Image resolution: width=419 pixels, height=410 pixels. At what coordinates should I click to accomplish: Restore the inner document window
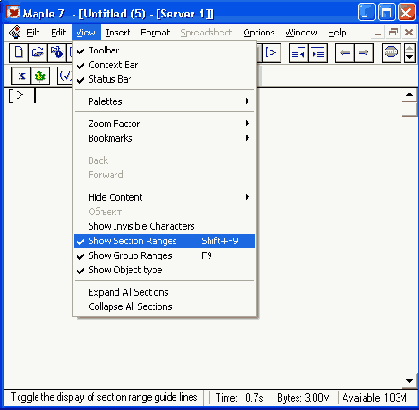394,32
